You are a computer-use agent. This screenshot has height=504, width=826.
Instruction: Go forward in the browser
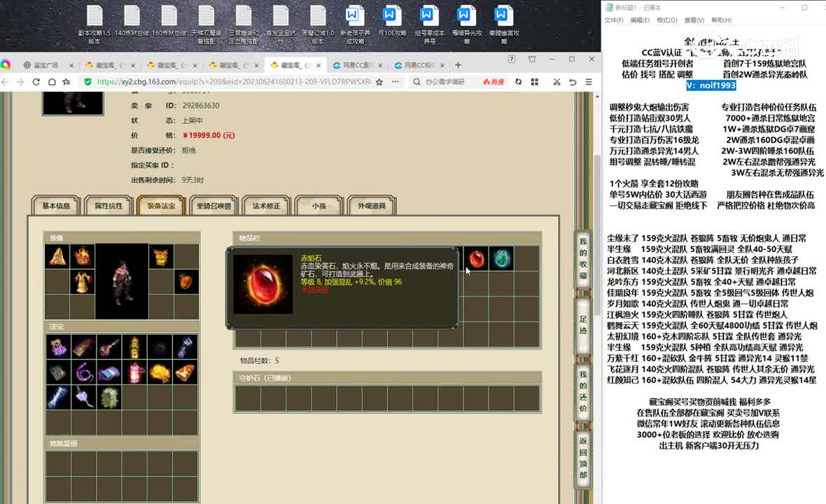click(x=20, y=82)
